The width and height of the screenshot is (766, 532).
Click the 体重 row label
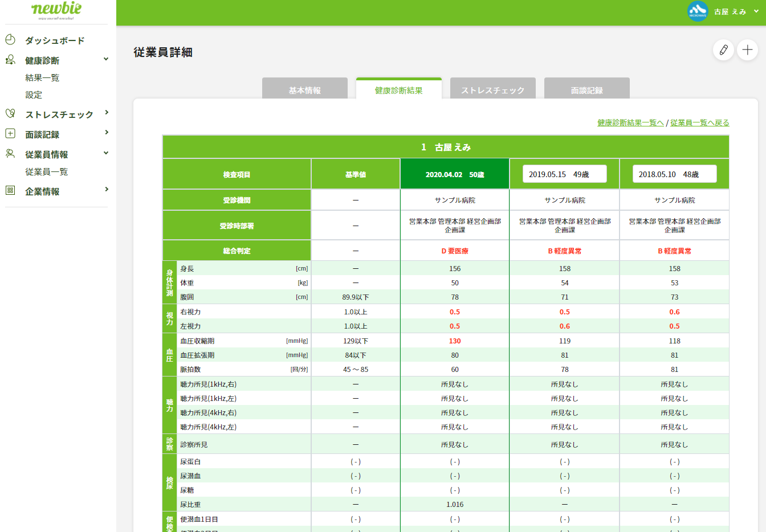(187, 283)
